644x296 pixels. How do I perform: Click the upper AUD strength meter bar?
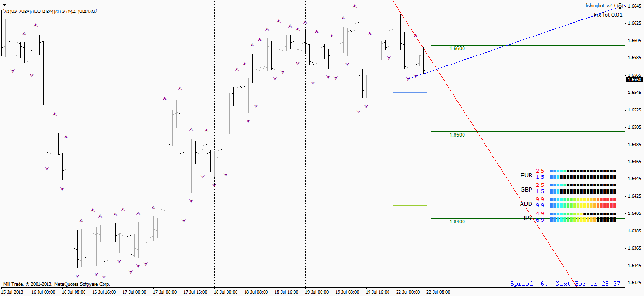tap(583, 200)
